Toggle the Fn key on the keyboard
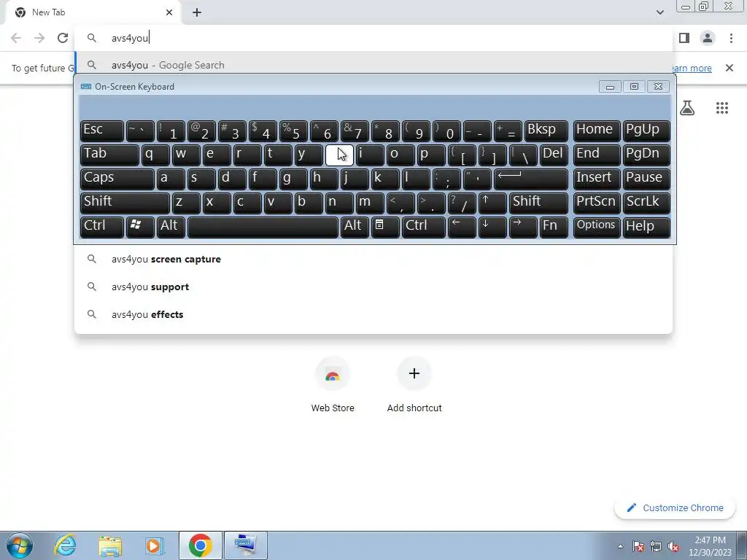This screenshot has height=560, width=747. pyautogui.click(x=554, y=227)
